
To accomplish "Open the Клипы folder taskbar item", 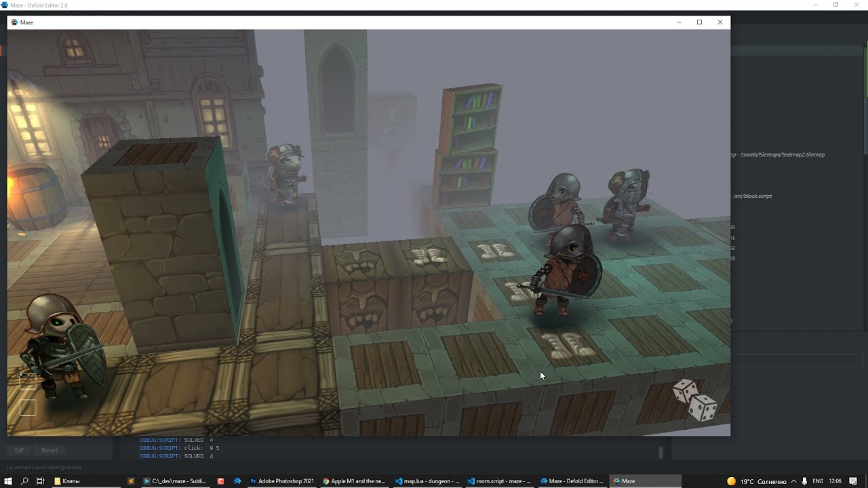I will pyautogui.click(x=85, y=481).
